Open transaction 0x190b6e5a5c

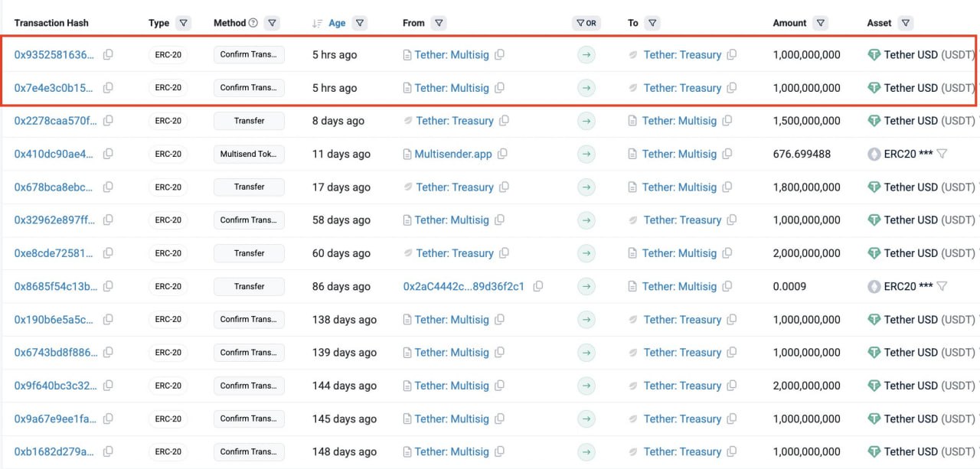55,319
